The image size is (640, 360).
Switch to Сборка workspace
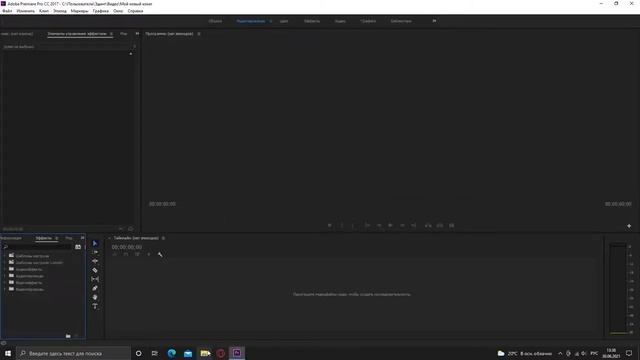[x=216, y=21]
